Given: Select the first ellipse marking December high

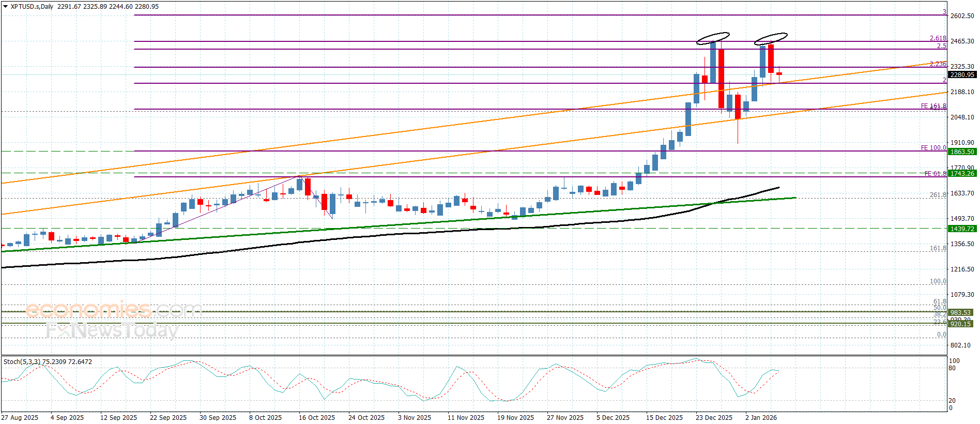Looking at the screenshot, I should pyautogui.click(x=713, y=38).
